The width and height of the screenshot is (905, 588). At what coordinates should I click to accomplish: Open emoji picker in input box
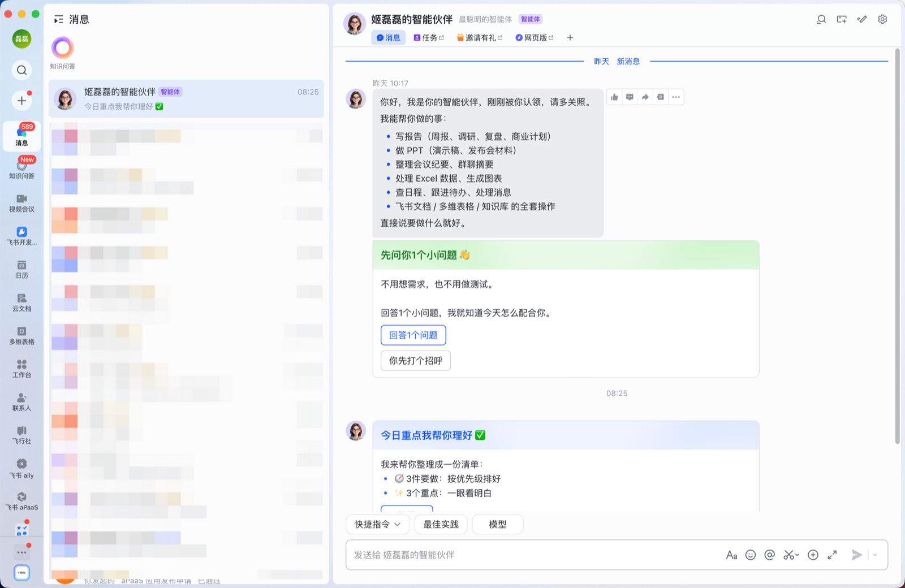[751, 555]
